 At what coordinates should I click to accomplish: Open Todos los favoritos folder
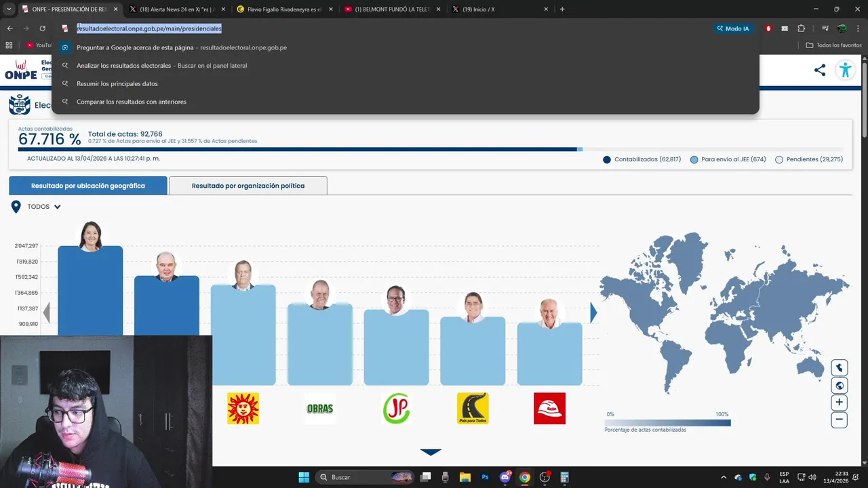coord(833,45)
